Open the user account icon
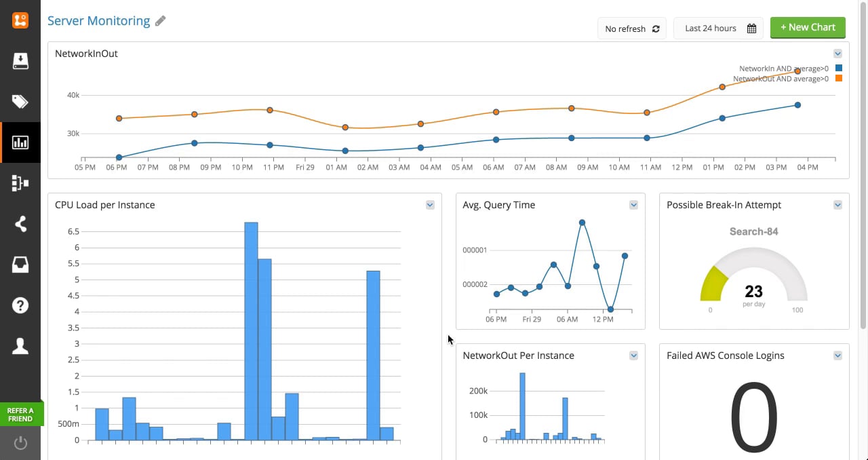 coord(20,346)
